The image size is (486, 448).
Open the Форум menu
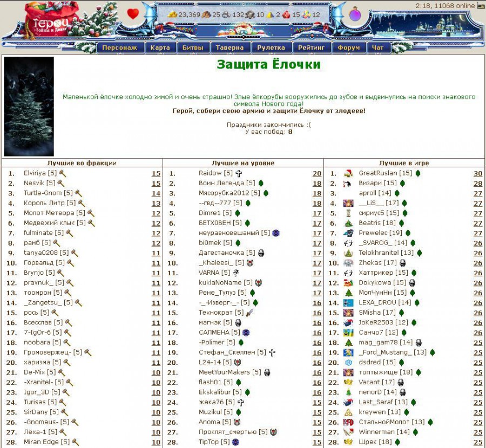pyautogui.click(x=349, y=47)
